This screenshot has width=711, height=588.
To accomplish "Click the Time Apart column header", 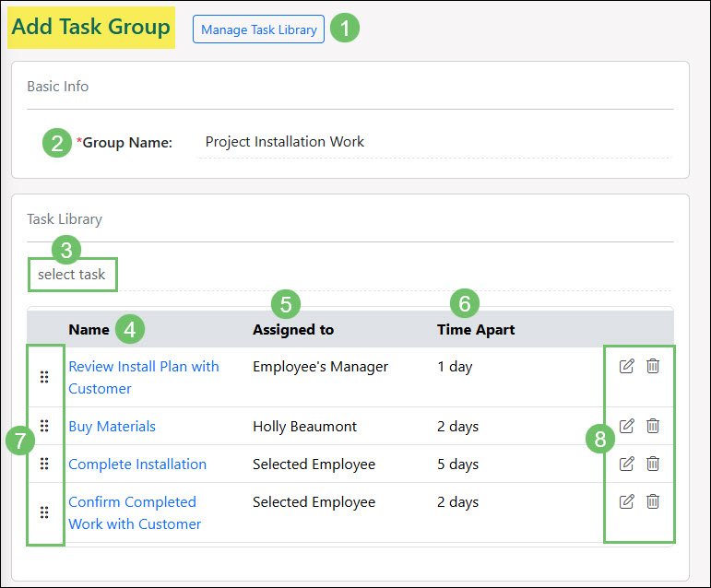I will 476,329.
